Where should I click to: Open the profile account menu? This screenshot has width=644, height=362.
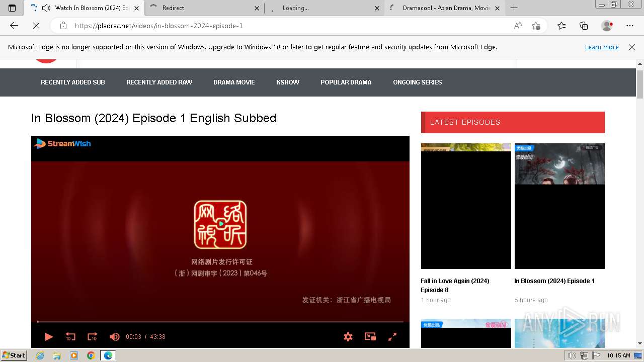(607, 26)
